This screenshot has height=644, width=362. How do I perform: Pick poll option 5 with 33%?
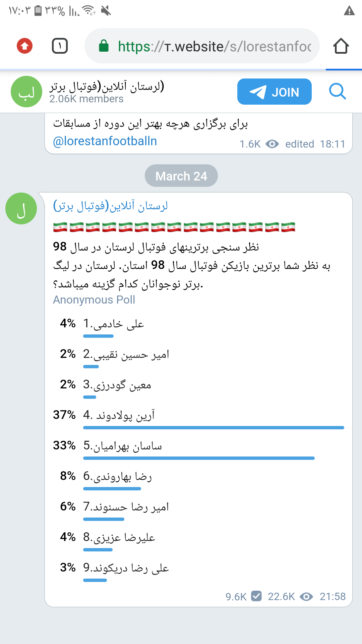click(123, 446)
